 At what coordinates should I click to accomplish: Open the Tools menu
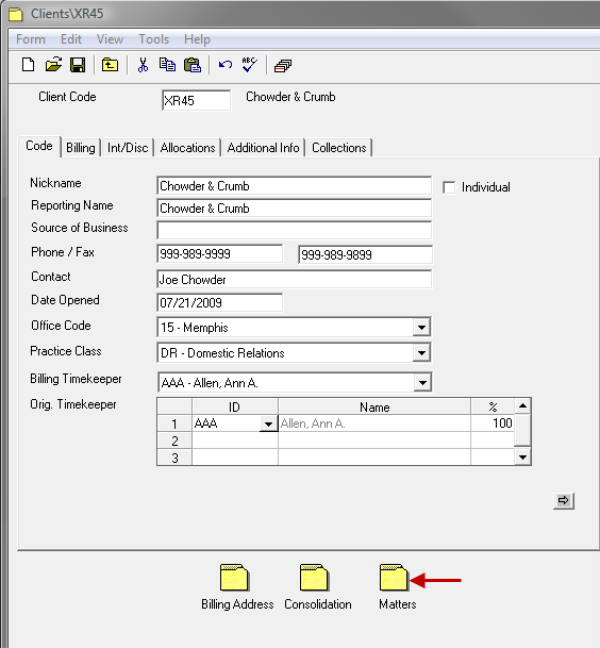point(154,39)
